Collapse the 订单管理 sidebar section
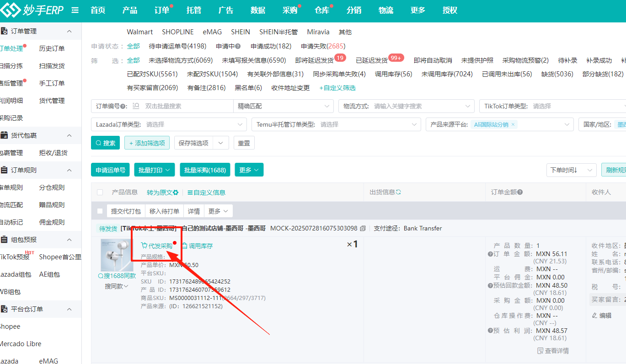 [x=70, y=31]
